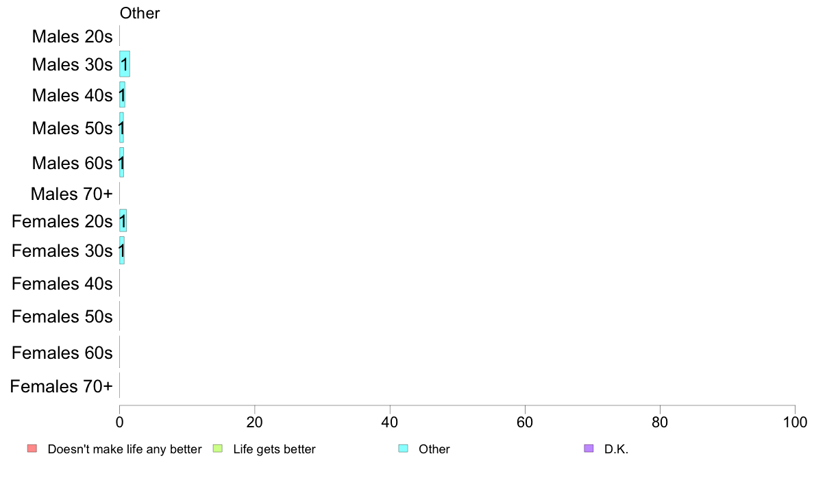
Task: Click the 100 tick label on axis
Action: (795, 423)
